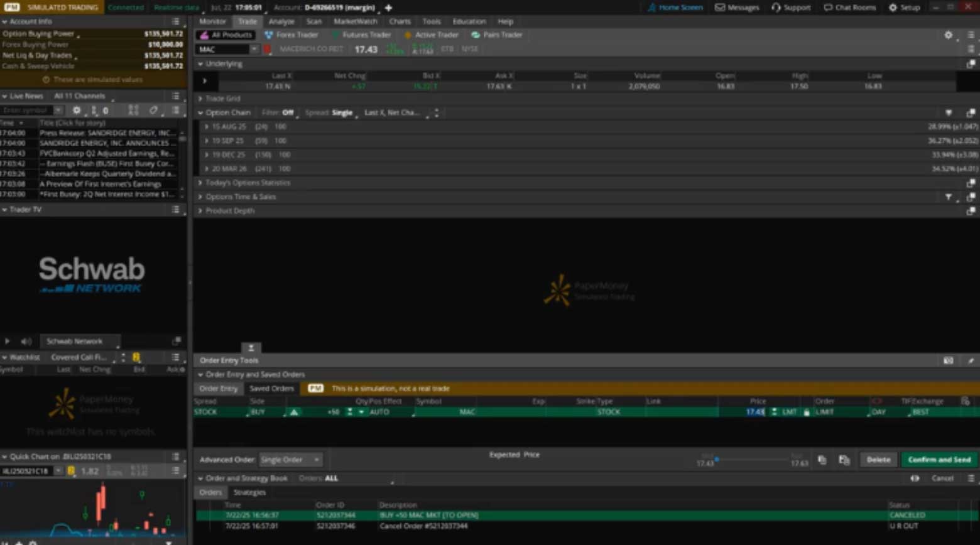Screen dimensions: 980x545
Task: Mute the Trader TV speaker
Action: point(26,342)
